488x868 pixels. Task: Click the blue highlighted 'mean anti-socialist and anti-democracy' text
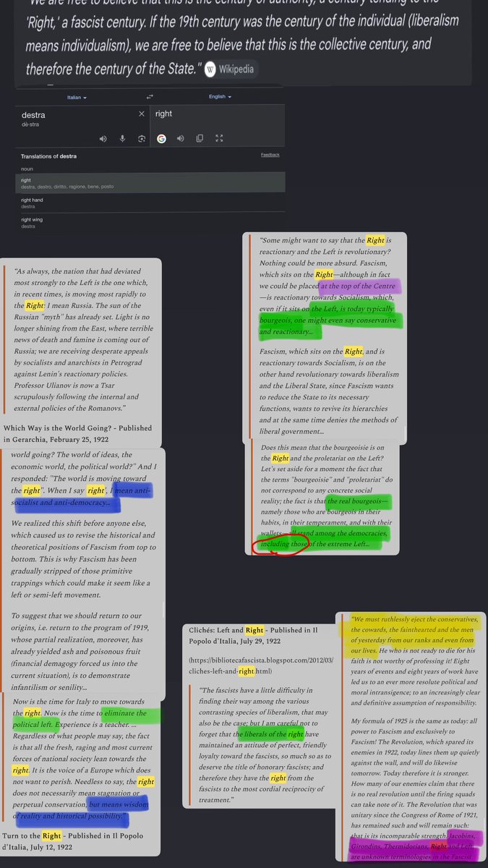click(81, 495)
